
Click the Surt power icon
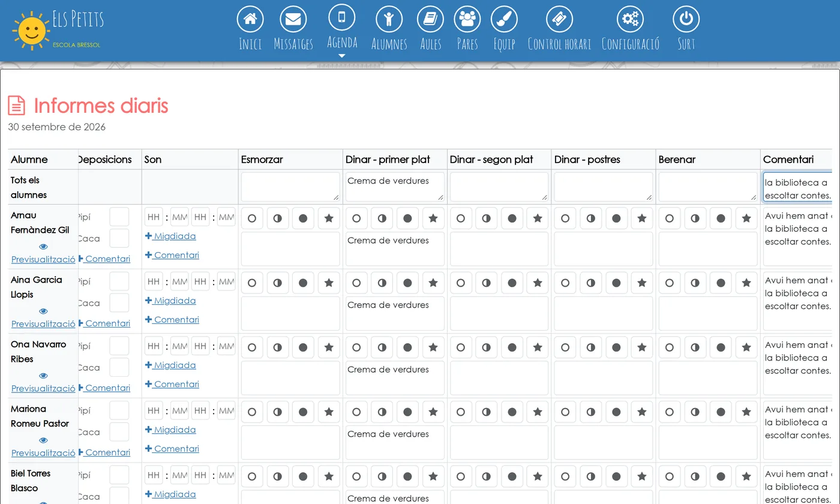[x=686, y=19]
